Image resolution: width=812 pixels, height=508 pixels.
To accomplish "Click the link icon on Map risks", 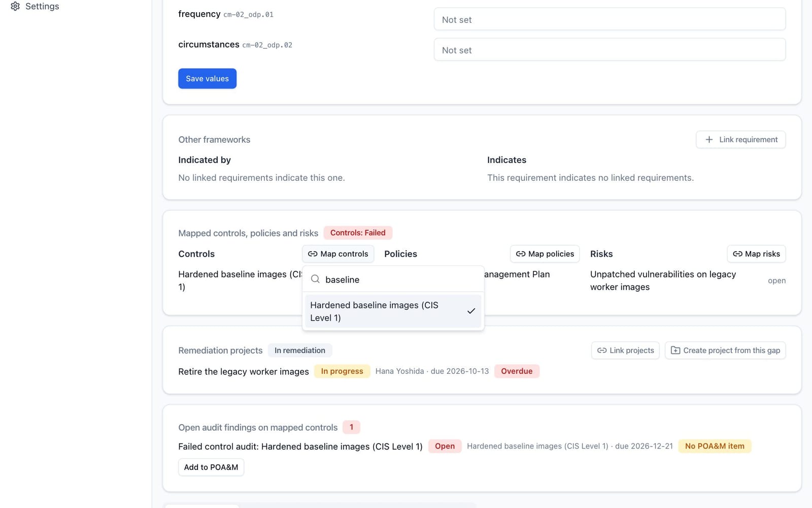I will [737, 253].
